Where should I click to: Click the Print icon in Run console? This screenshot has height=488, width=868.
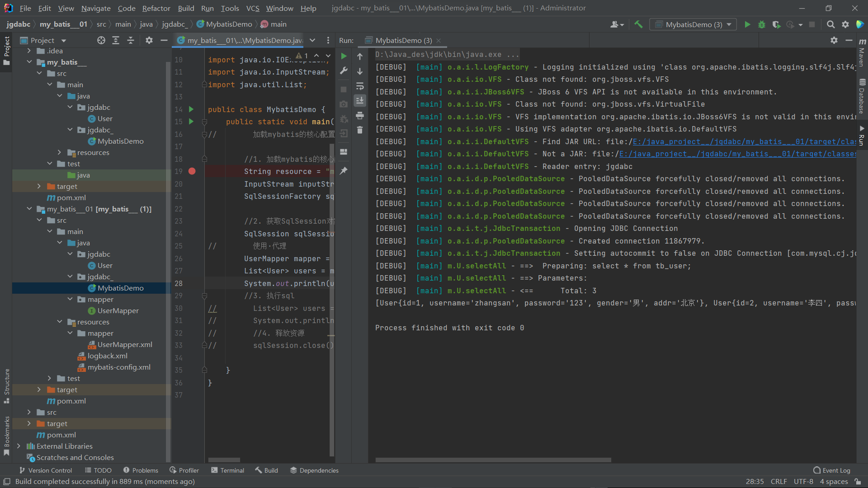(x=360, y=116)
